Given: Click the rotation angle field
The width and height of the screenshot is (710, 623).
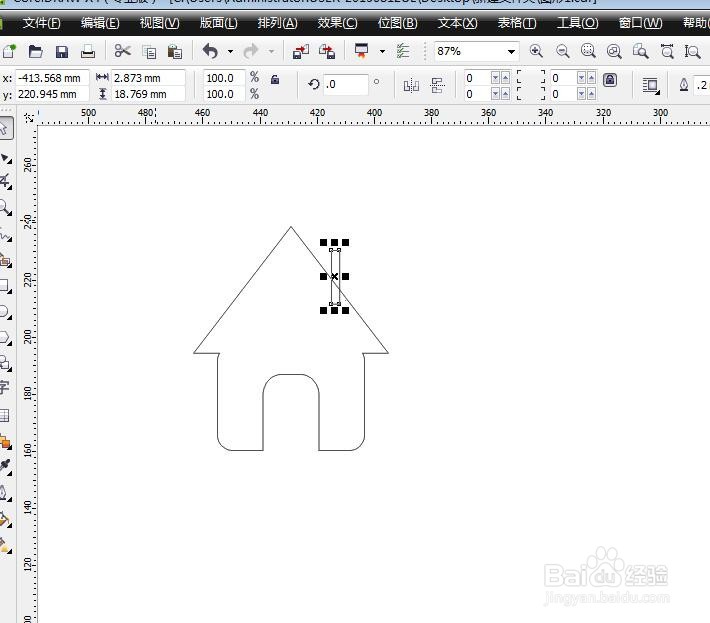Looking at the screenshot, I should [345, 85].
